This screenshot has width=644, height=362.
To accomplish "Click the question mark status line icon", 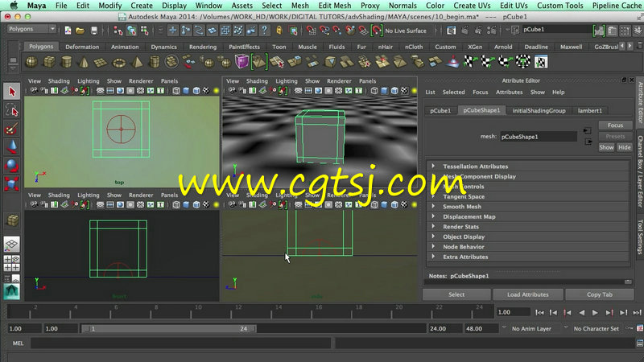I will click(265, 31).
